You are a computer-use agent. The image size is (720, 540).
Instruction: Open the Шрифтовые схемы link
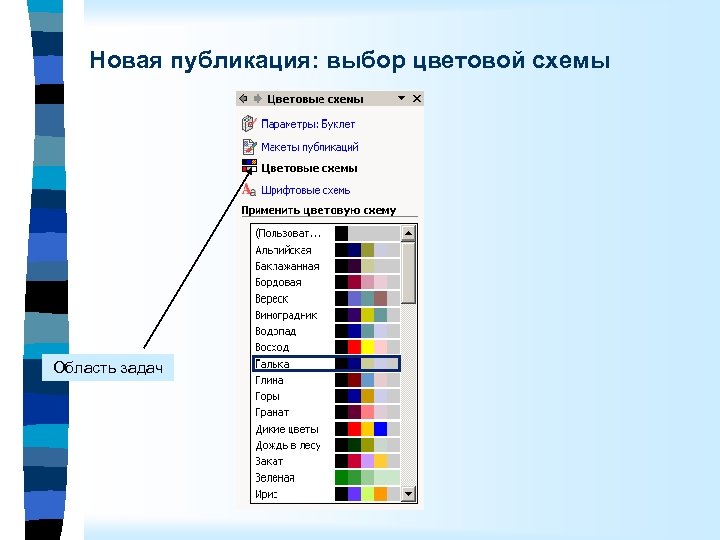(x=305, y=190)
